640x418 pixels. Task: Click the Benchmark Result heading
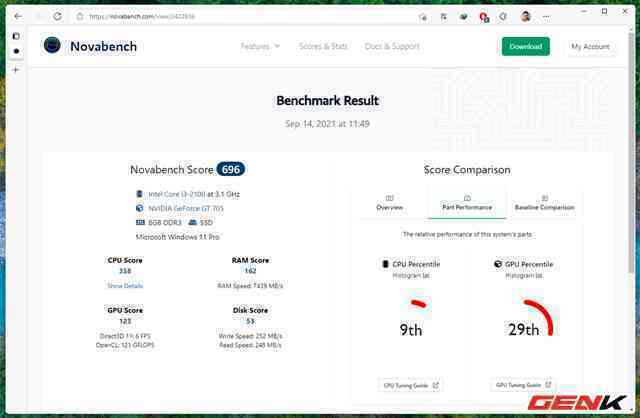[x=327, y=100]
